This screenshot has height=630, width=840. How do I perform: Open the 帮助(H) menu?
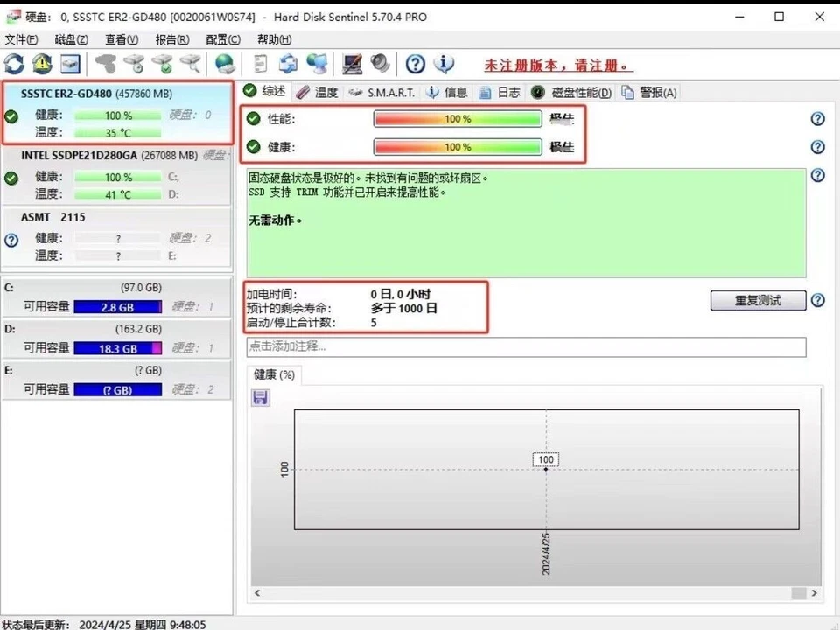(274, 39)
